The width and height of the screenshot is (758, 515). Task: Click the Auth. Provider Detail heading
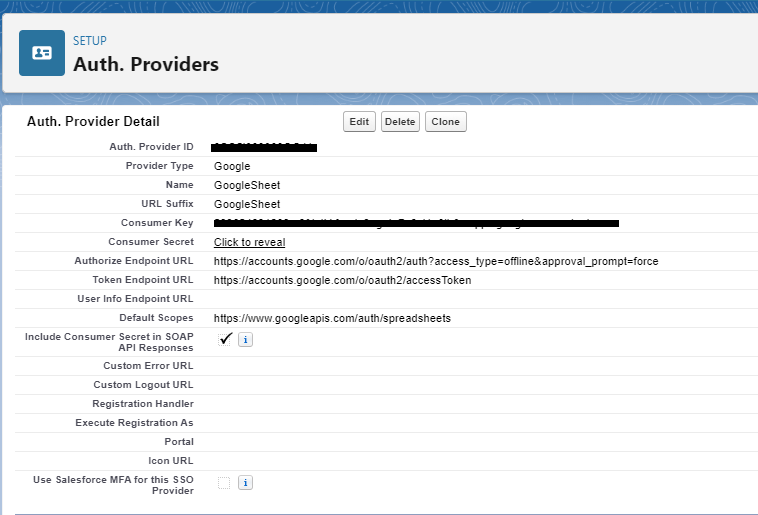(93, 121)
